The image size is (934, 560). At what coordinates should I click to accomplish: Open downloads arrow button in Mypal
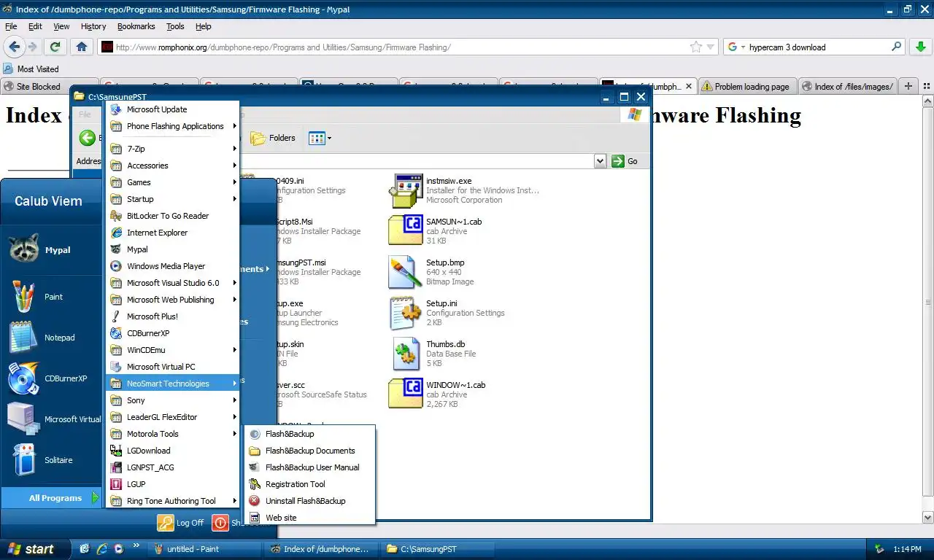click(x=920, y=47)
